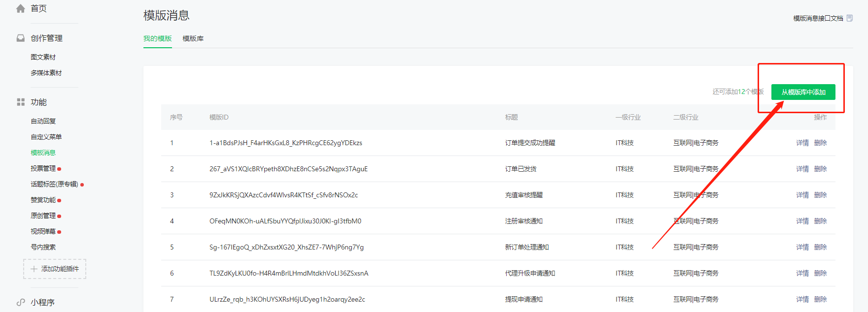This screenshot has width=868, height=312.
Task: Open 投票管理 in the sidebar
Action: coord(43,168)
